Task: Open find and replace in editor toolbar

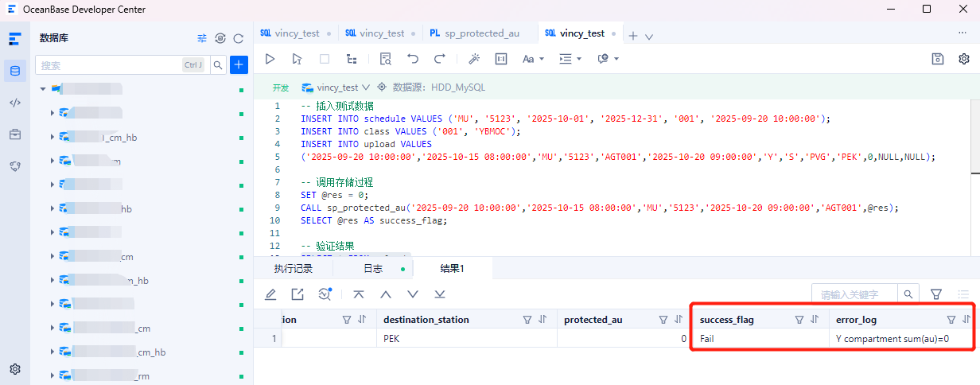Action: pyautogui.click(x=386, y=59)
